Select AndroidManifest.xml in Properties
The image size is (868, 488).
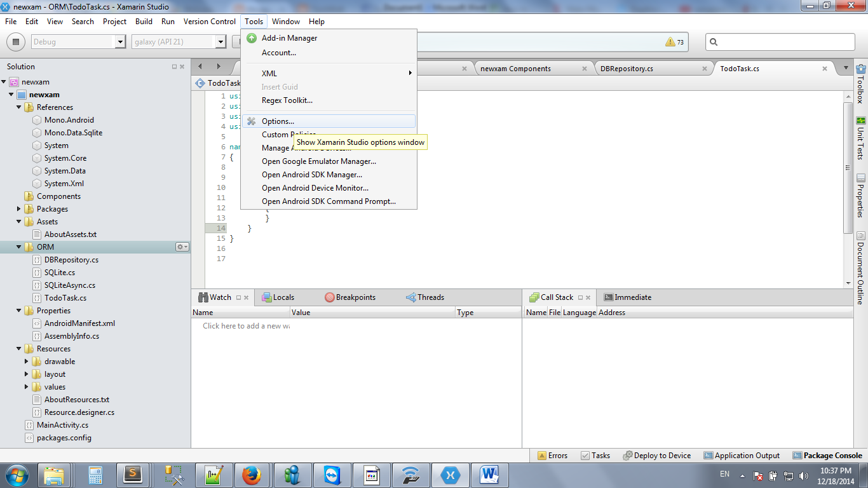(79, 323)
